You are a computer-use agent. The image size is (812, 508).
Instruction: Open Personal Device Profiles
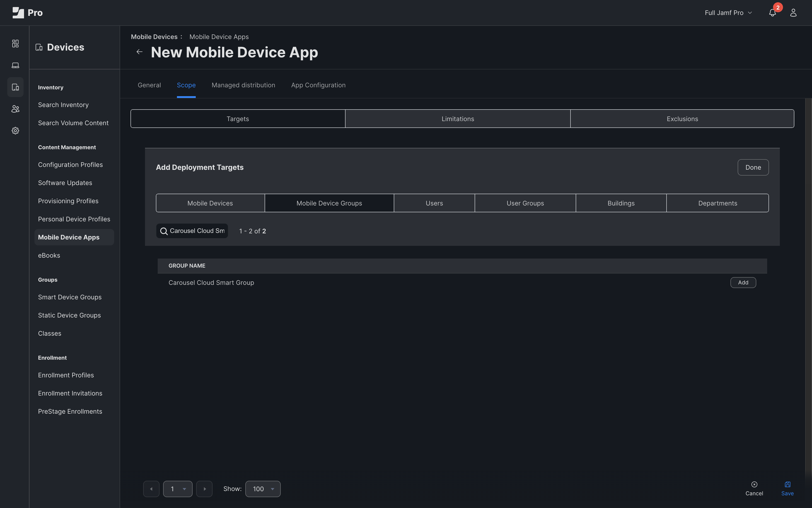click(x=74, y=219)
